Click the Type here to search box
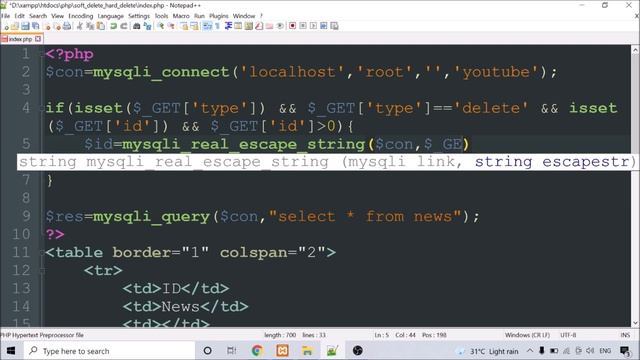This screenshot has height=360, width=640. [109, 351]
